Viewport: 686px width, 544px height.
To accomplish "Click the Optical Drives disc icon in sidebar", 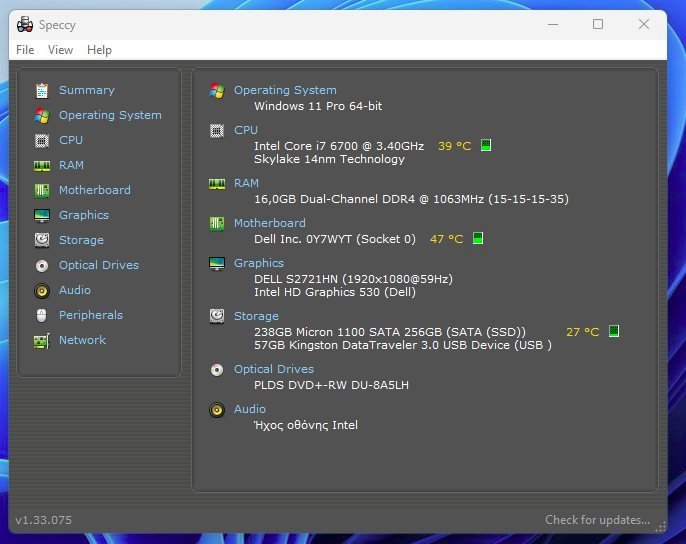I will (42, 266).
